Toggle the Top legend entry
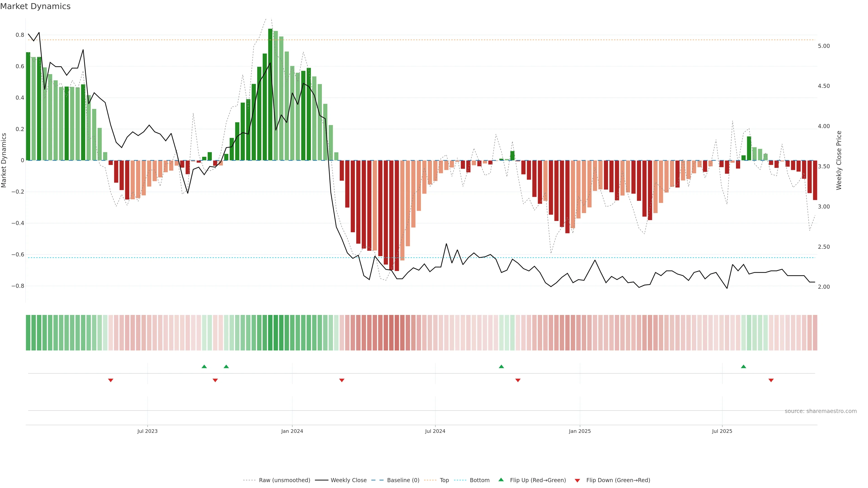Viewport: 868px width, 488px height. coord(444,480)
